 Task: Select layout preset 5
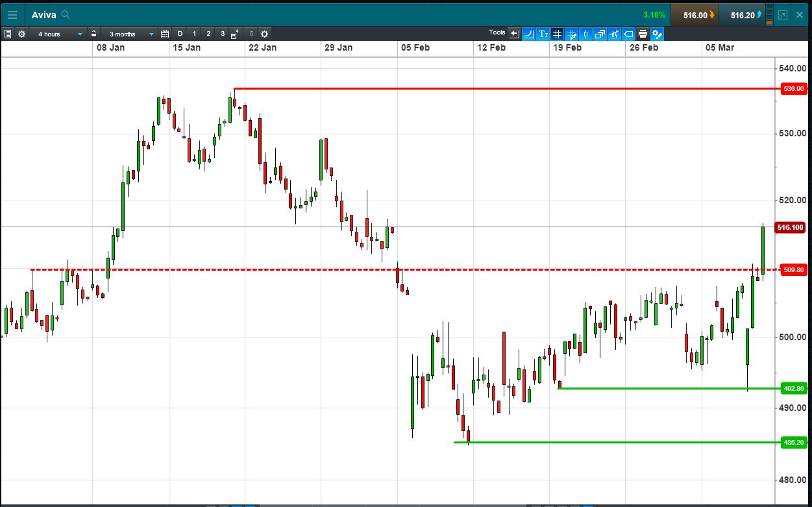[251, 34]
